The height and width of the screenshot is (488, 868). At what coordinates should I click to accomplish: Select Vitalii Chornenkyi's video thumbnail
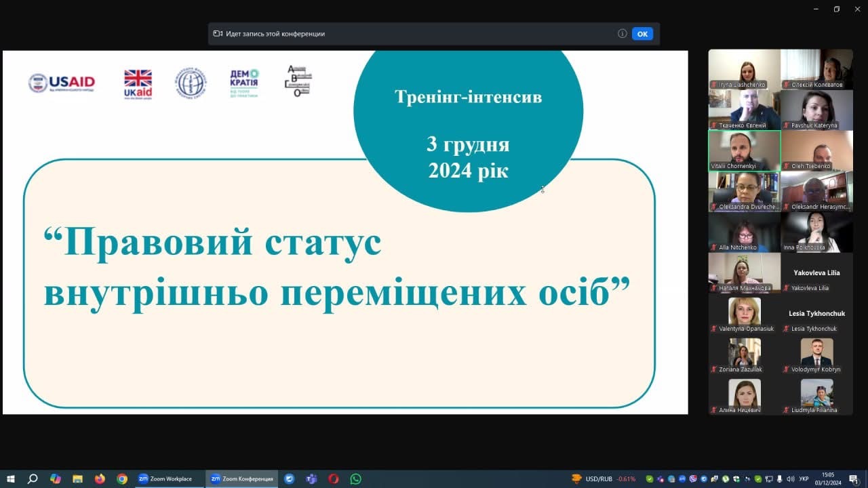(744, 150)
